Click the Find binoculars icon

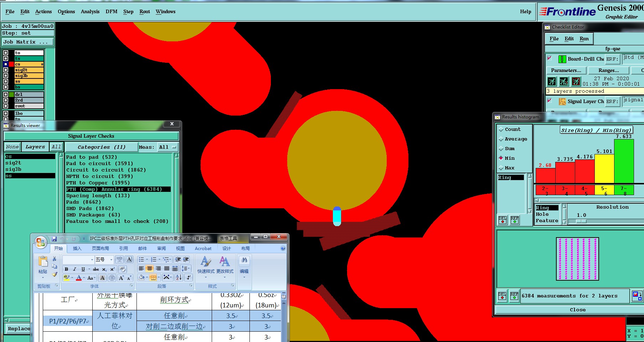click(244, 260)
